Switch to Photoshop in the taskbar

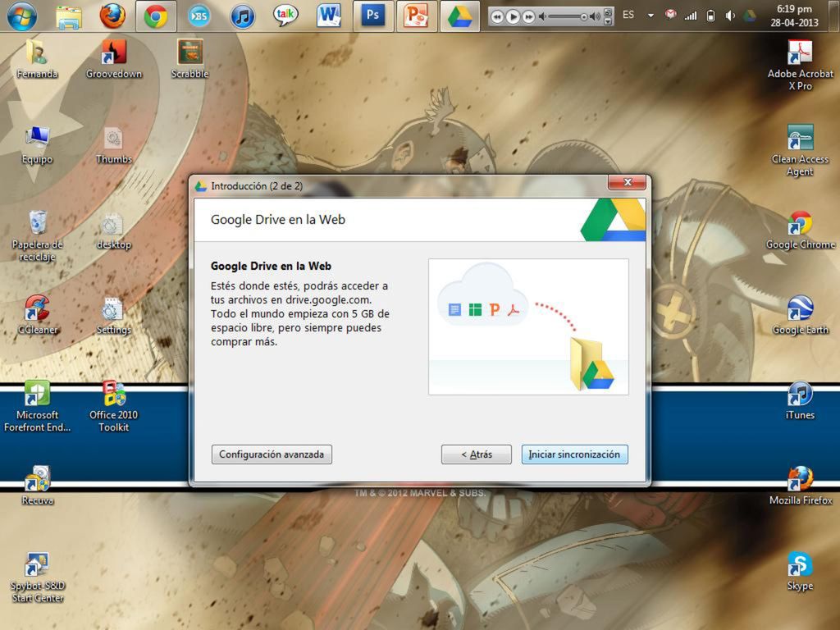click(373, 16)
